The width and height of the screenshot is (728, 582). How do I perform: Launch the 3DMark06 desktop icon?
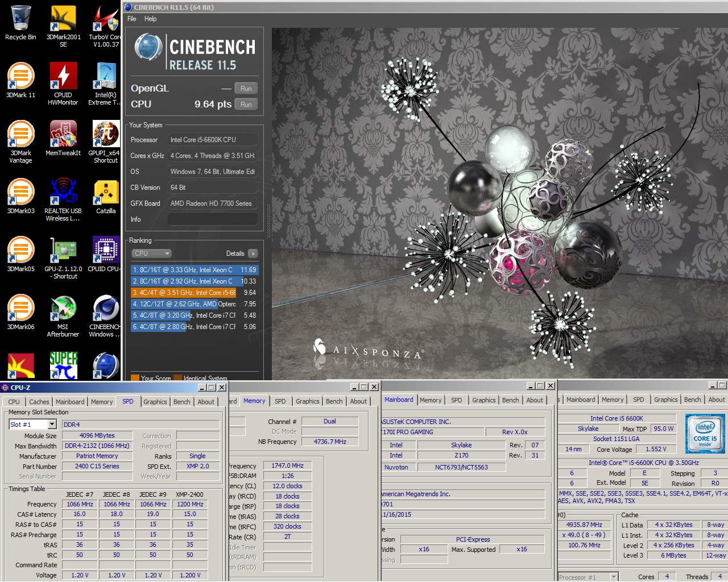click(20, 313)
